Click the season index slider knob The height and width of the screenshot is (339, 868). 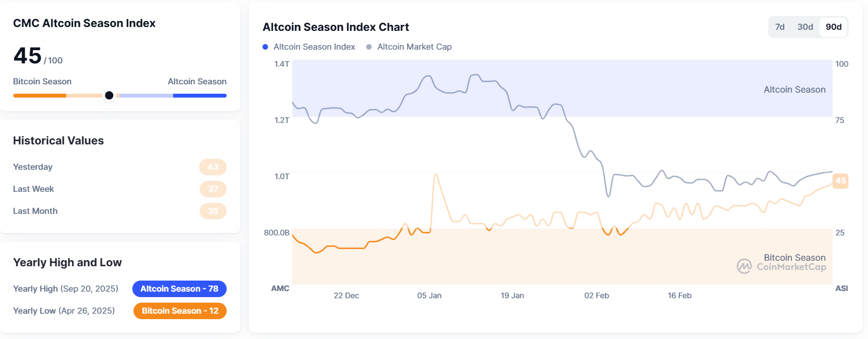click(x=109, y=95)
